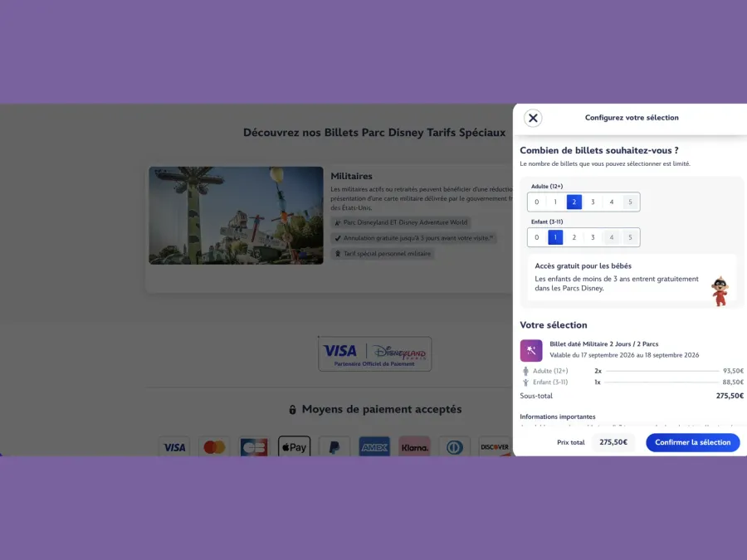The height and width of the screenshot is (560, 747).
Task: Click the Mastercard payment logo
Action: [214, 447]
